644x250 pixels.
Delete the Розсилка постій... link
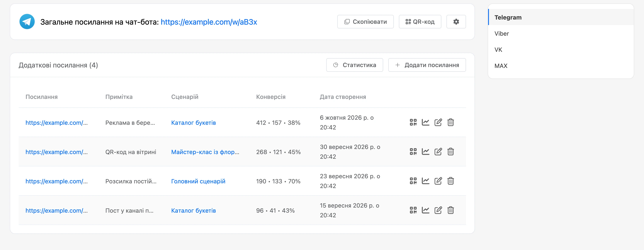point(451,181)
